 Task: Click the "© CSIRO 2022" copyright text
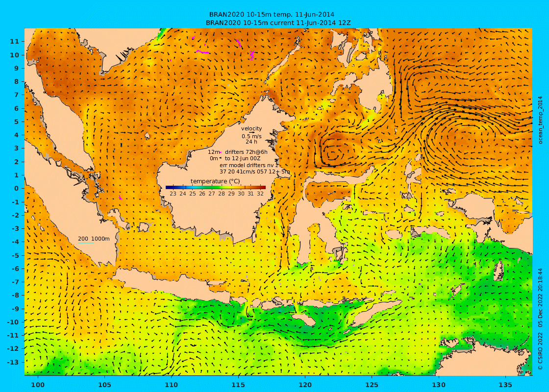541,350
